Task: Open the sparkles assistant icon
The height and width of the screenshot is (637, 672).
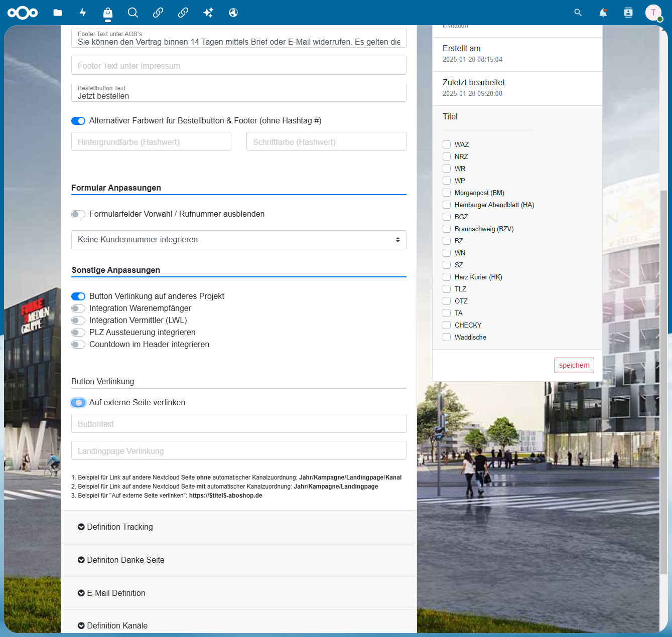Action: pos(208,13)
